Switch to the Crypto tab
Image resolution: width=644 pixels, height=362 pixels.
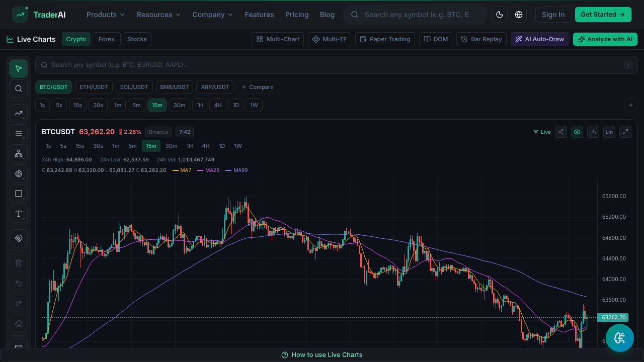(76, 39)
